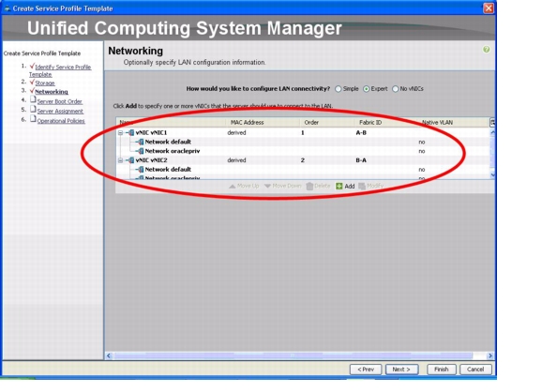Click the green Add plus icon
This screenshot has height=392, width=542.
pos(339,186)
